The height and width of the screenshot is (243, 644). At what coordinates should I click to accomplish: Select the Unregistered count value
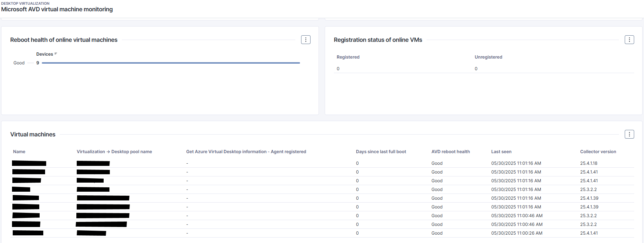[x=476, y=69]
